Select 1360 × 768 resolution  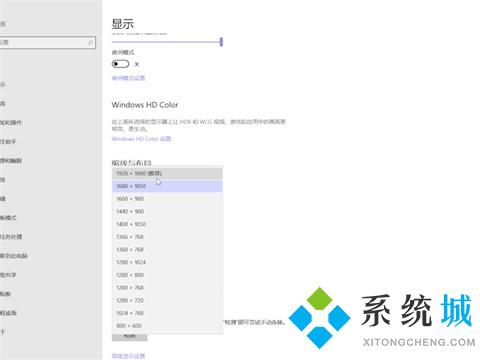click(167, 249)
